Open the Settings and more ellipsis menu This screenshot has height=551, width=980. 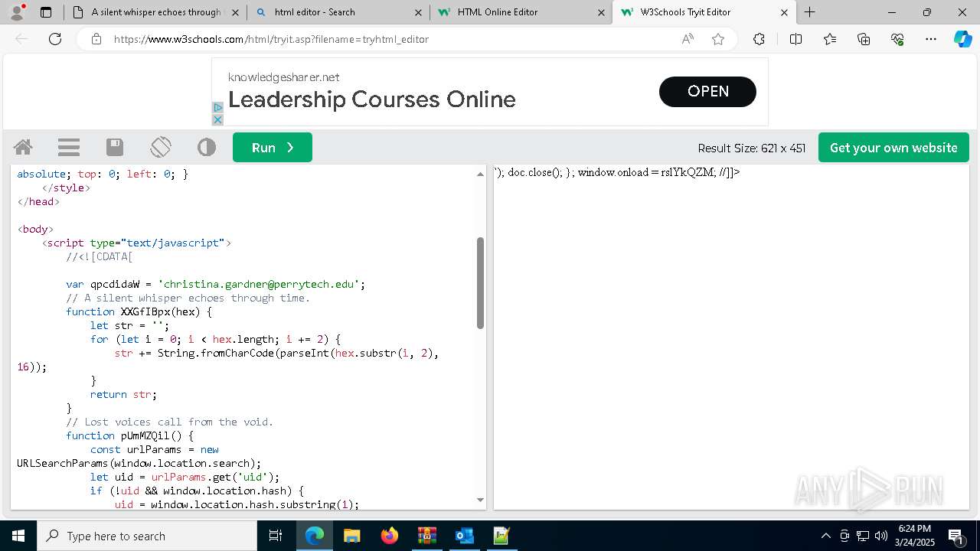[931, 39]
